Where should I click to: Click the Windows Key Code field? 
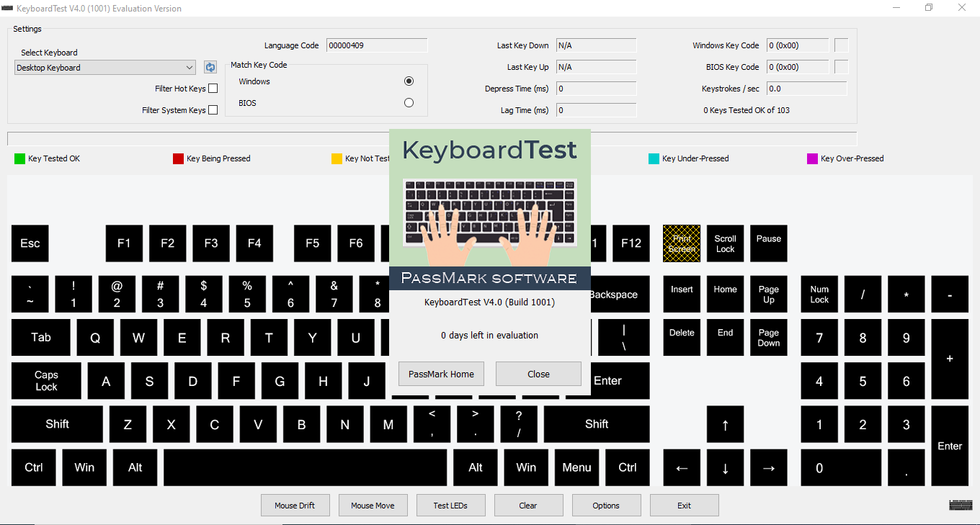798,45
